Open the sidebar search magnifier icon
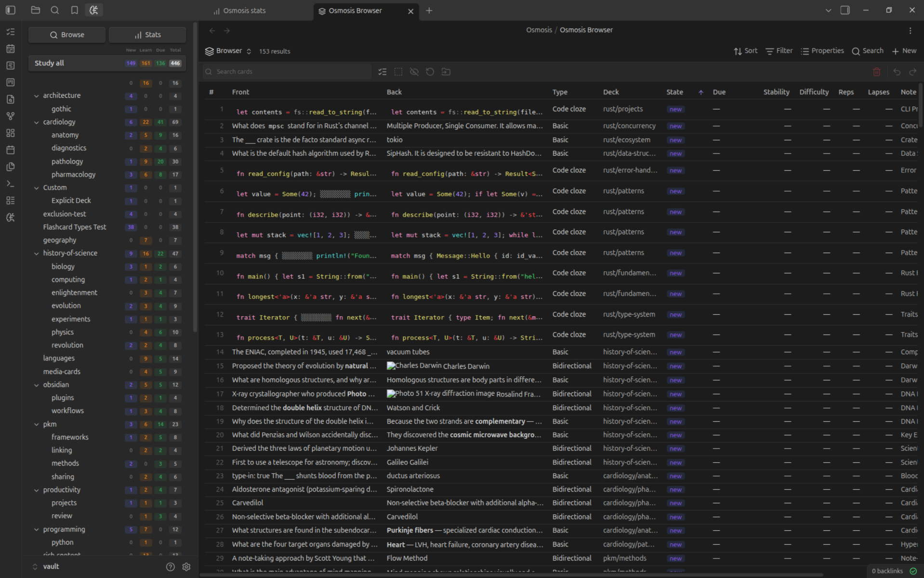 55,10
